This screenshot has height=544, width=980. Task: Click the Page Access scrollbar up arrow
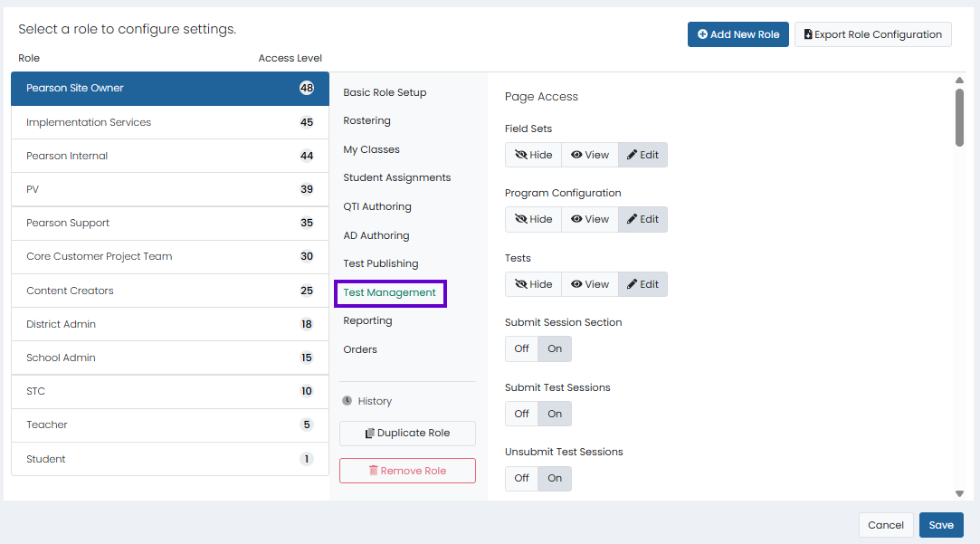pyautogui.click(x=959, y=80)
